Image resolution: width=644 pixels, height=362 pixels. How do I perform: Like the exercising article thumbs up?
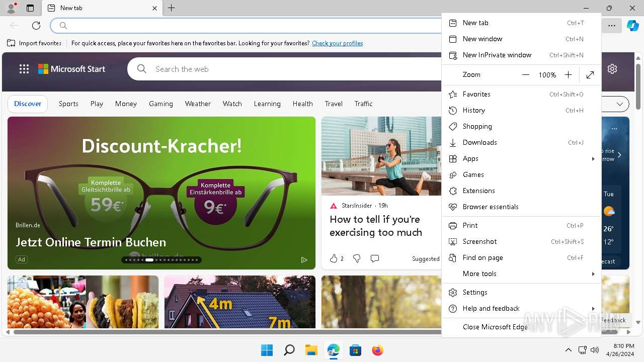tap(334, 258)
